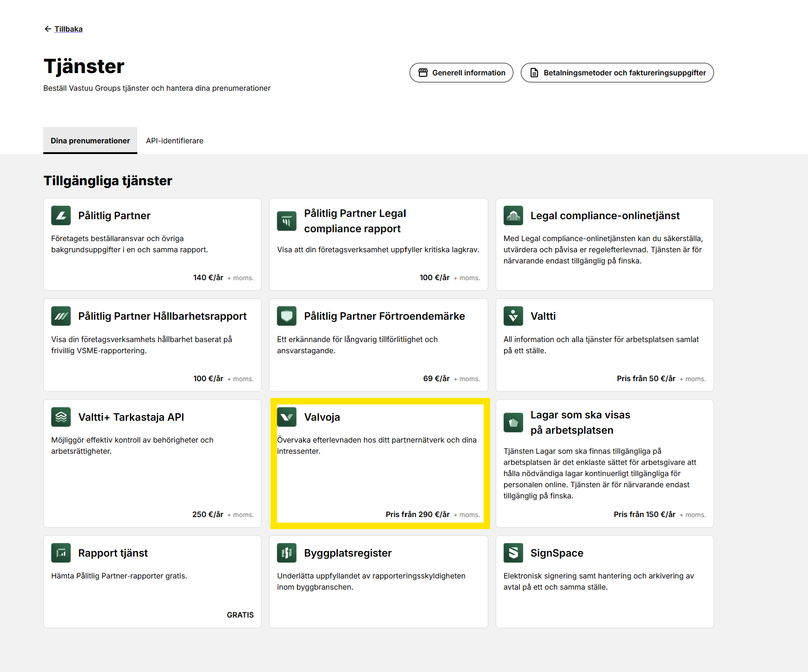
Task: Click the store icon in Generell information
Action: (423, 73)
